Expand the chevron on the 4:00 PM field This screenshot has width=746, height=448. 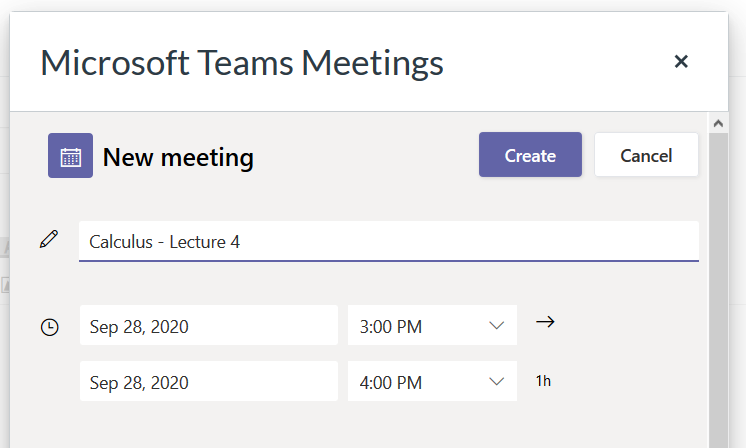(x=496, y=381)
